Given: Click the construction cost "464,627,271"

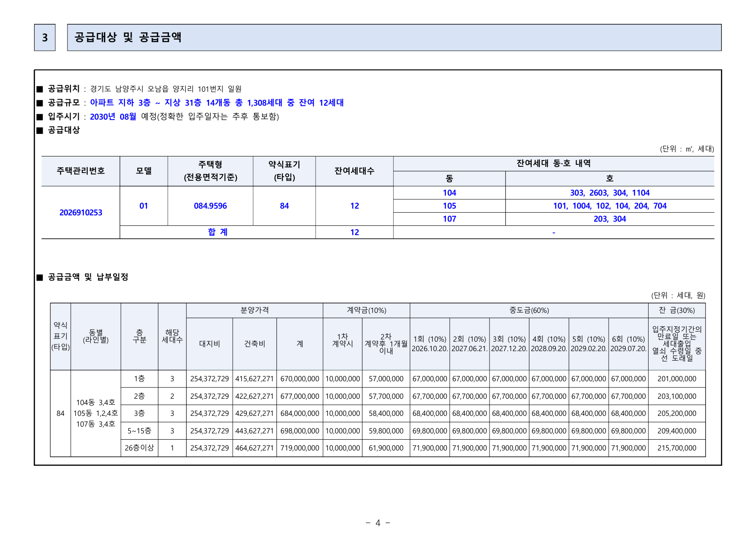Looking at the screenshot, I should [254, 448].
